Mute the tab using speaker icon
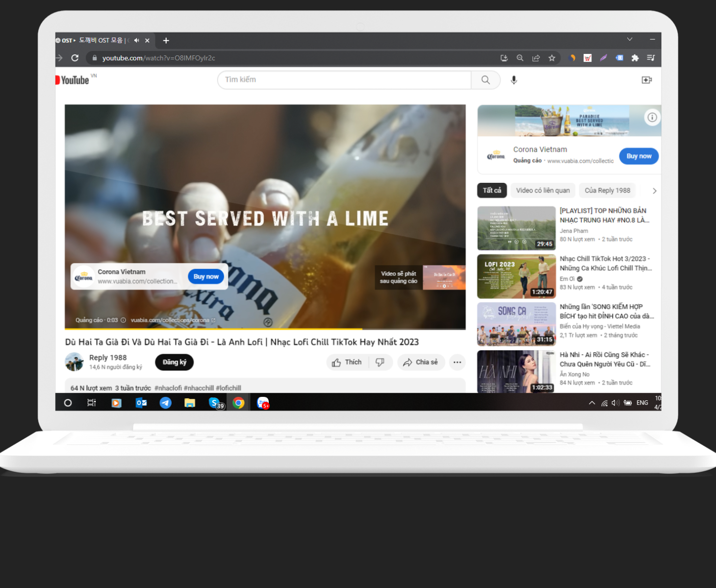The image size is (716, 588). click(x=137, y=40)
